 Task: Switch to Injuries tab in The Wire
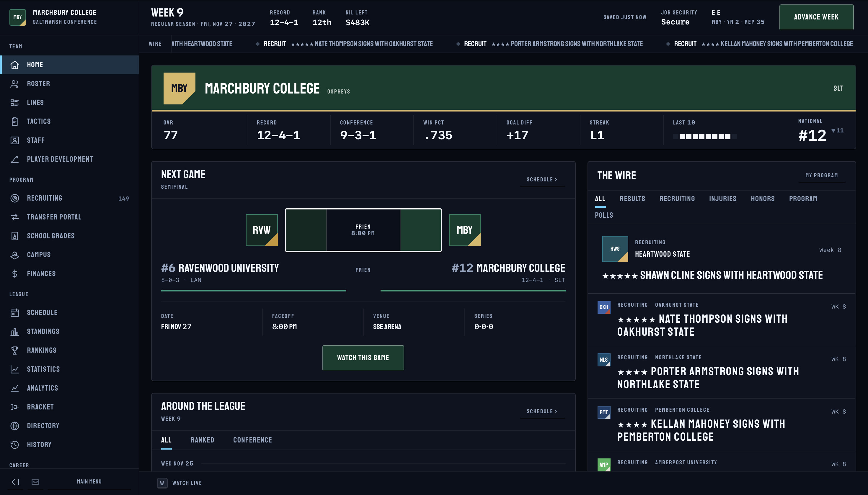[x=722, y=199]
